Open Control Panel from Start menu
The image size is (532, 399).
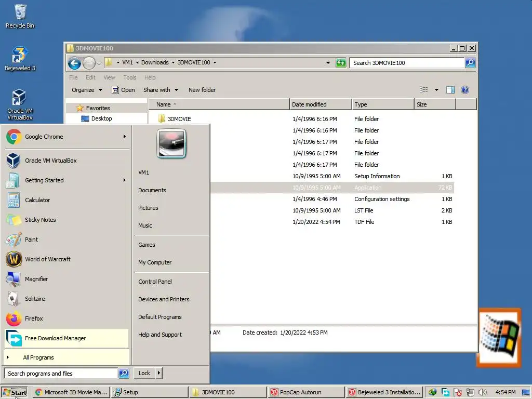coord(155,282)
